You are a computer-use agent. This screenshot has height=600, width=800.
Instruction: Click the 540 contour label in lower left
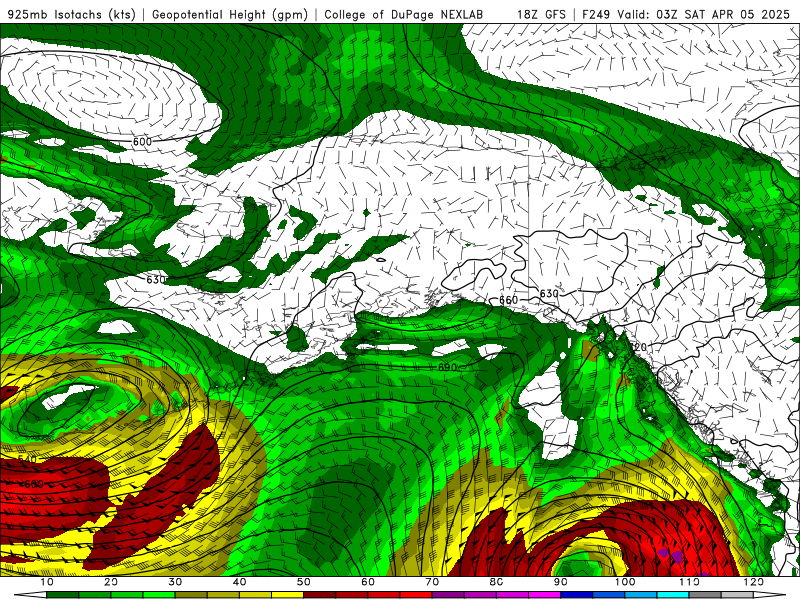pyautogui.click(x=27, y=459)
